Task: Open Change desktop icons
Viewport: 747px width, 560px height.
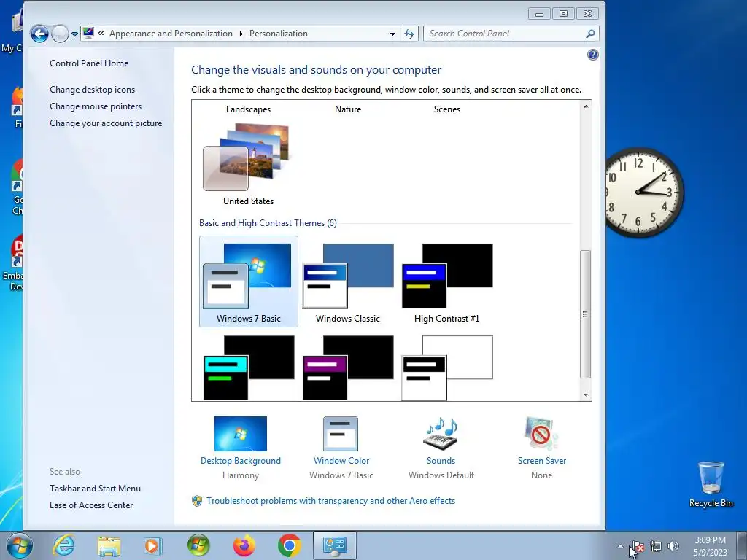Action: point(93,90)
